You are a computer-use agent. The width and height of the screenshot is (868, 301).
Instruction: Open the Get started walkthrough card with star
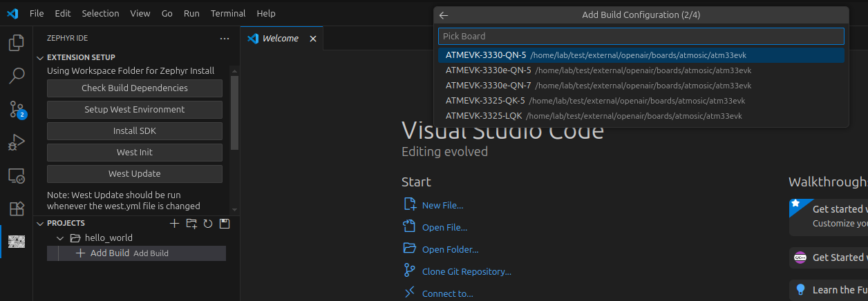pos(829,216)
